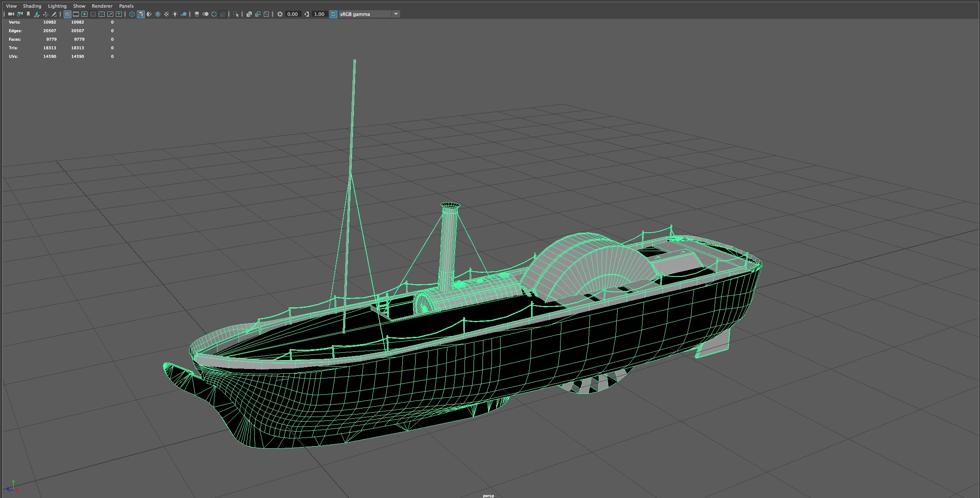Click the persp camera name label
Image resolution: width=980 pixels, height=498 pixels.
(488, 495)
